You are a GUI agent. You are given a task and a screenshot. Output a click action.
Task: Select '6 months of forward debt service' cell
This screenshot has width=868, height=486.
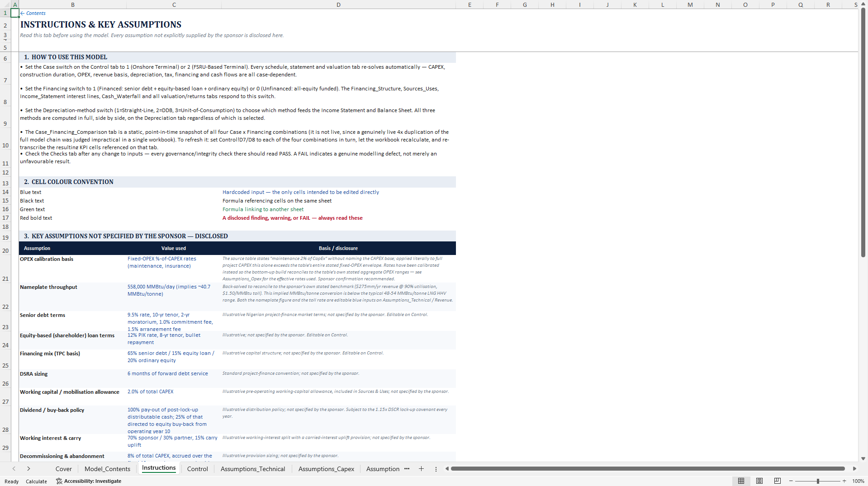[174, 379]
